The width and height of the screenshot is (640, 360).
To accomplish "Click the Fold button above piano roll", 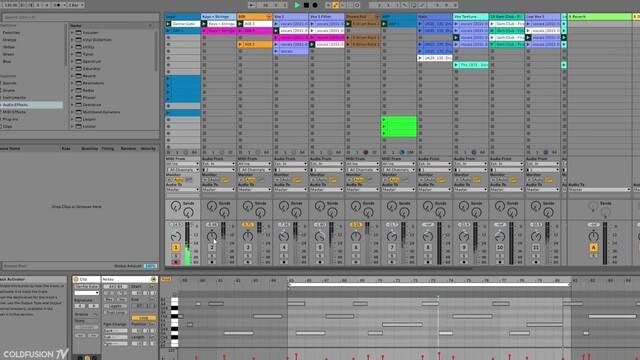I will tap(166, 280).
